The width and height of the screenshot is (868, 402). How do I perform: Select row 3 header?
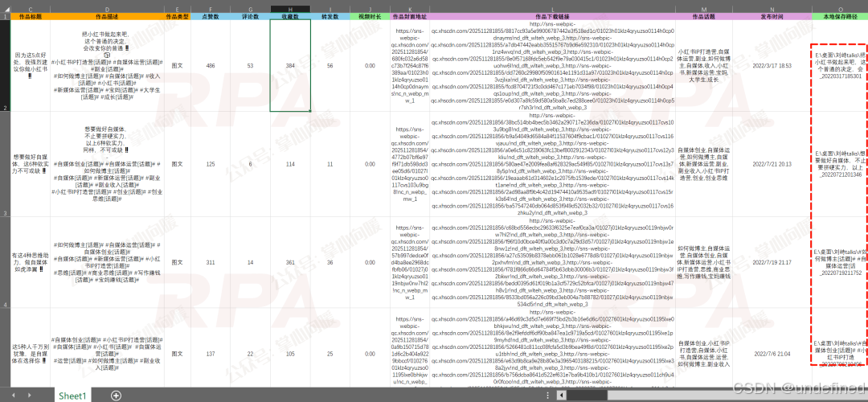point(5,164)
